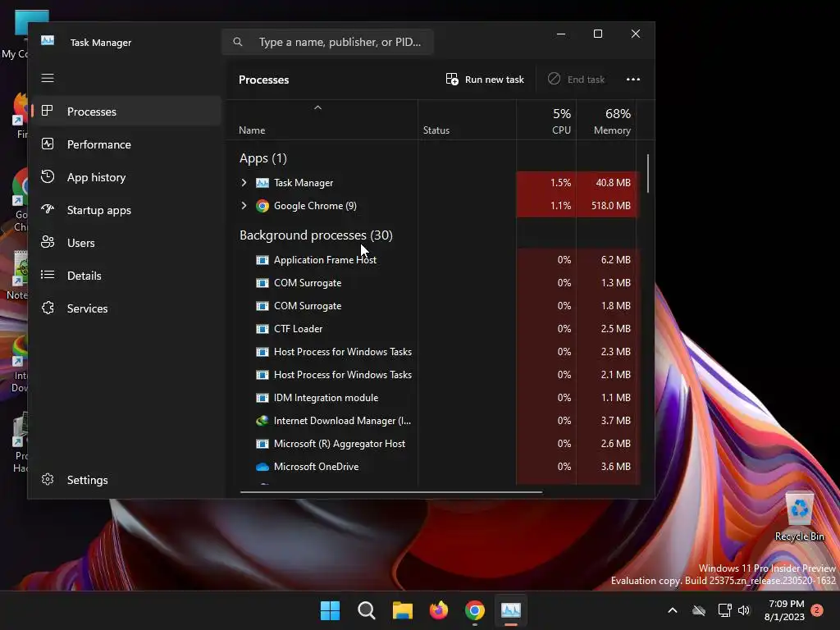This screenshot has height=630, width=840.
Task: Click the CTF Loader process icon
Action: click(262, 329)
